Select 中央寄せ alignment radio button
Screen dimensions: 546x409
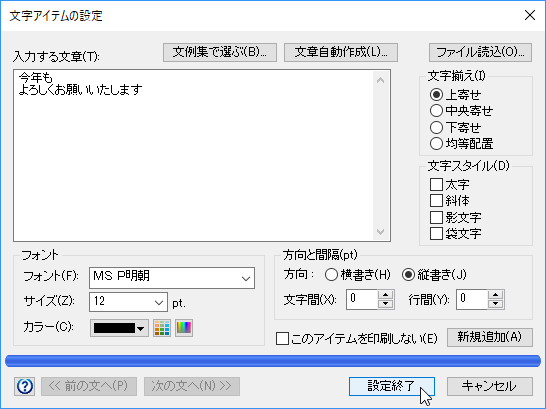436,111
